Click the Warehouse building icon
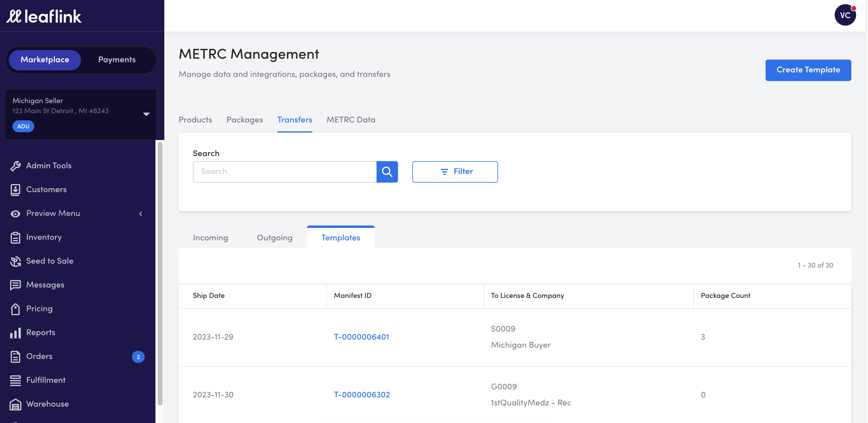This screenshot has width=868, height=423. click(x=15, y=404)
